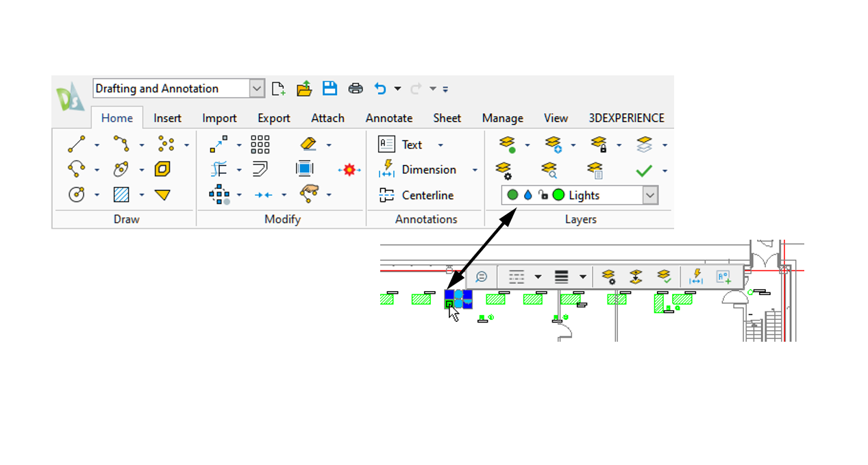Click the Text button in Annotations

402,144
